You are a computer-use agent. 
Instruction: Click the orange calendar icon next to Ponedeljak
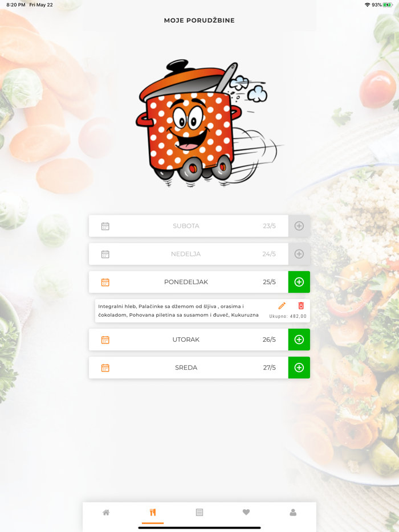coord(105,283)
